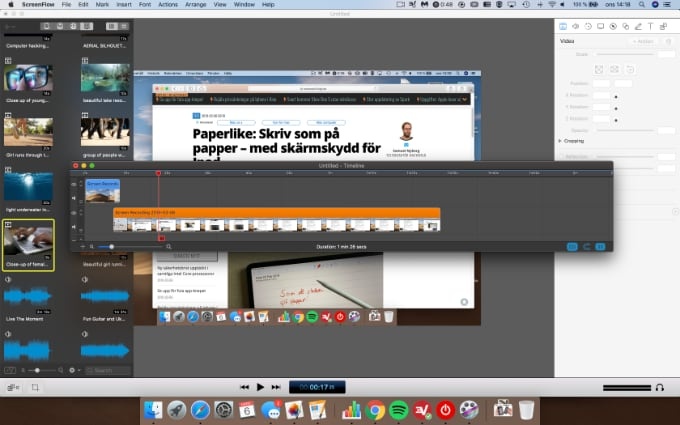Open the Media Library inspector tab

664,26
